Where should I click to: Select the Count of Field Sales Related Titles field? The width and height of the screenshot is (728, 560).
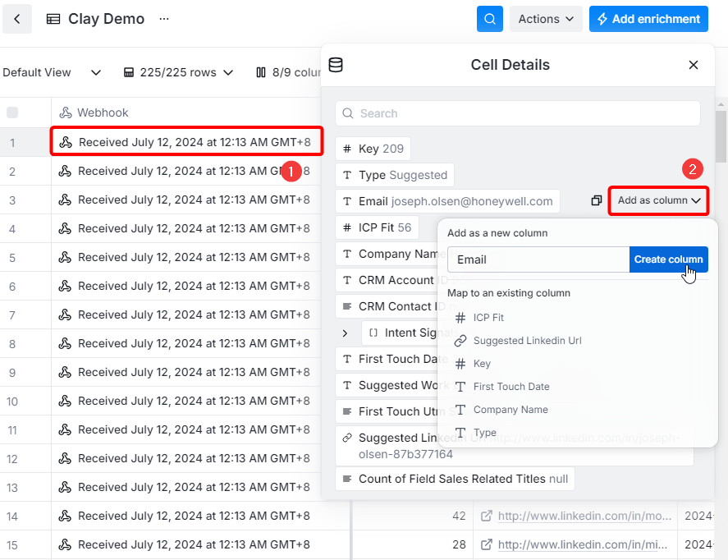(455, 479)
